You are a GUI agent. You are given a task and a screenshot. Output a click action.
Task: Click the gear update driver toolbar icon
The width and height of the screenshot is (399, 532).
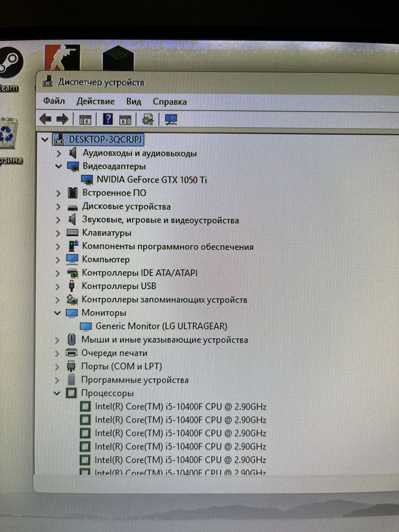click(147, 119)
